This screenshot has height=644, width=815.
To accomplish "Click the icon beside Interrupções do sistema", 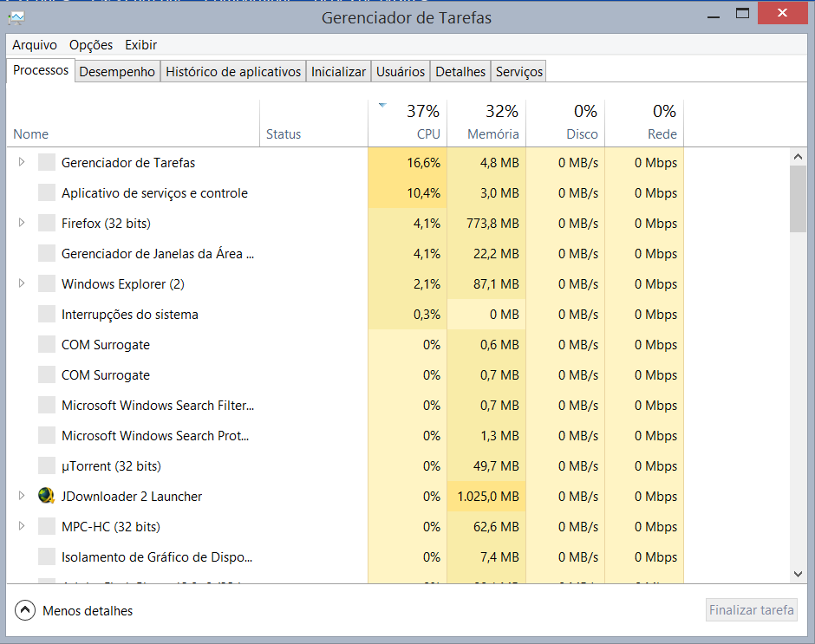I will click(x=46, y=314).
